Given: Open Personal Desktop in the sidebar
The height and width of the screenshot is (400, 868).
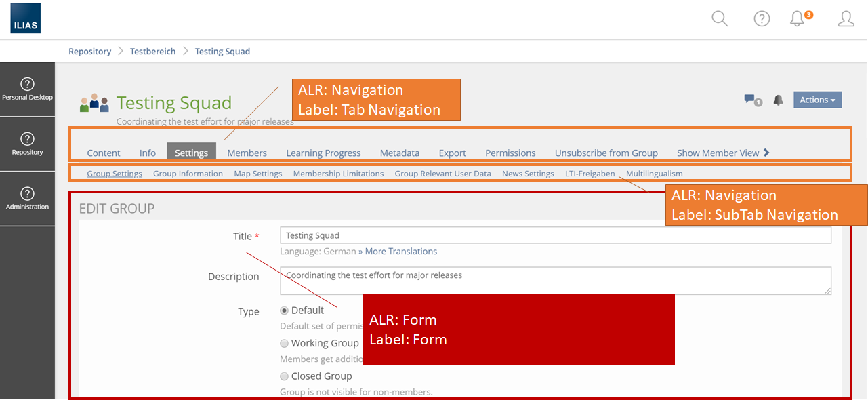Looking at the screenshot, I should pos(27,89).
